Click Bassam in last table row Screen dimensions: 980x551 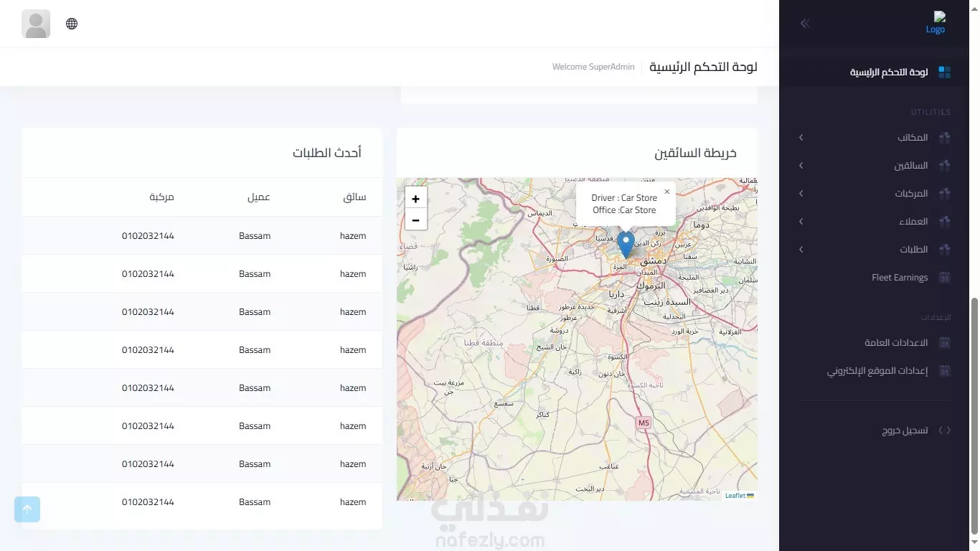(x=255, y=502)
